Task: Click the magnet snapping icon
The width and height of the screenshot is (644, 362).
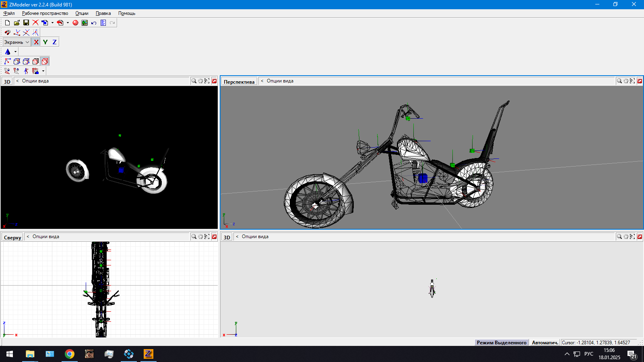Action: coord(7,33)
